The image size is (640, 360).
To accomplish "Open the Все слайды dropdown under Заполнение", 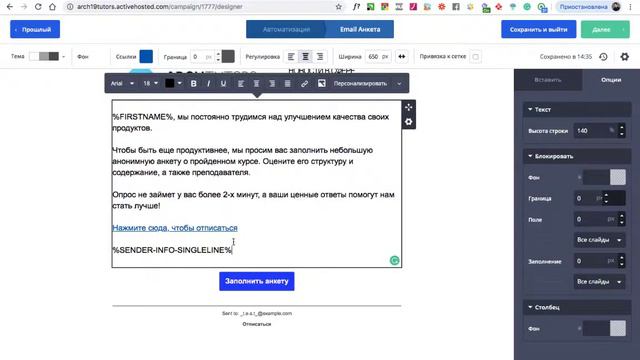I will (x=599, y=282).
